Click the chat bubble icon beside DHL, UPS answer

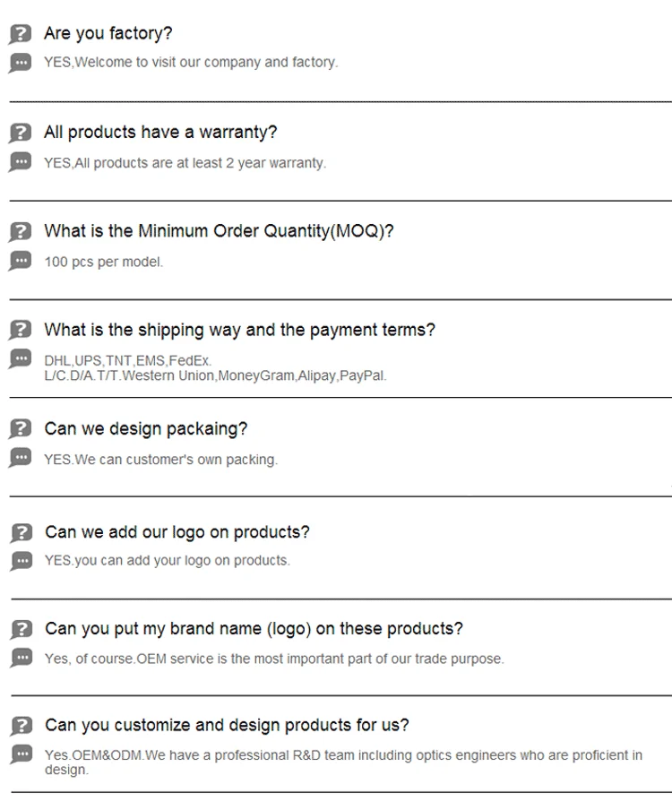point(20,359)
